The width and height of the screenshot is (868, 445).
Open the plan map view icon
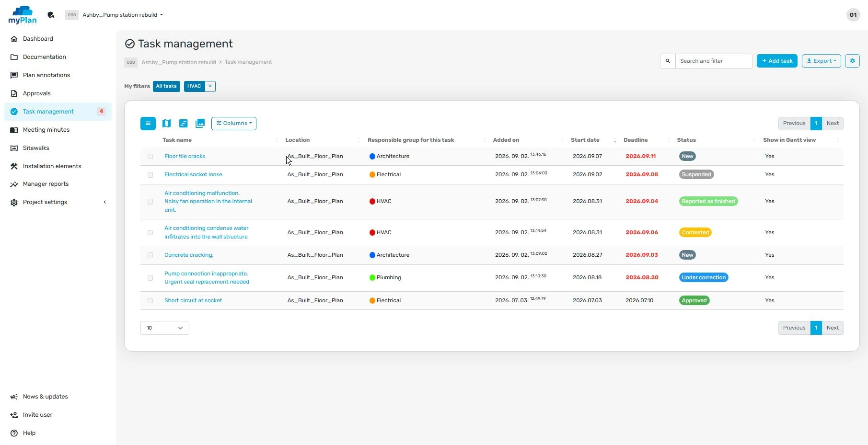166,124
